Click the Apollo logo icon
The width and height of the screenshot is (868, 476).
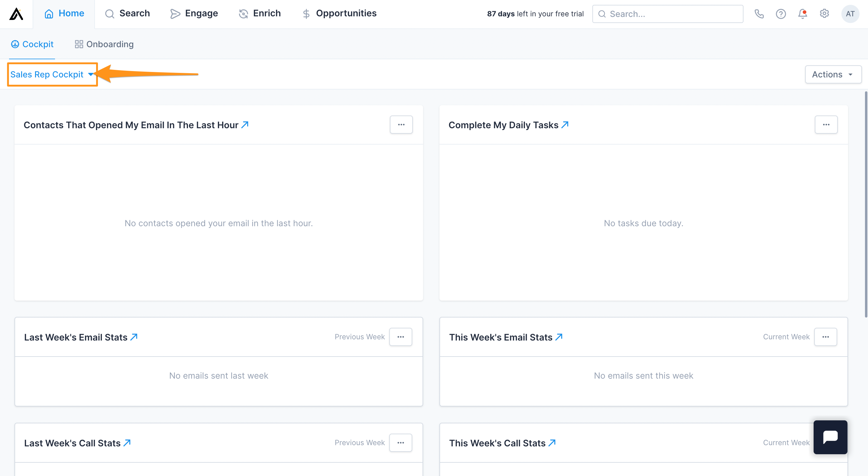tap(16, 14)
